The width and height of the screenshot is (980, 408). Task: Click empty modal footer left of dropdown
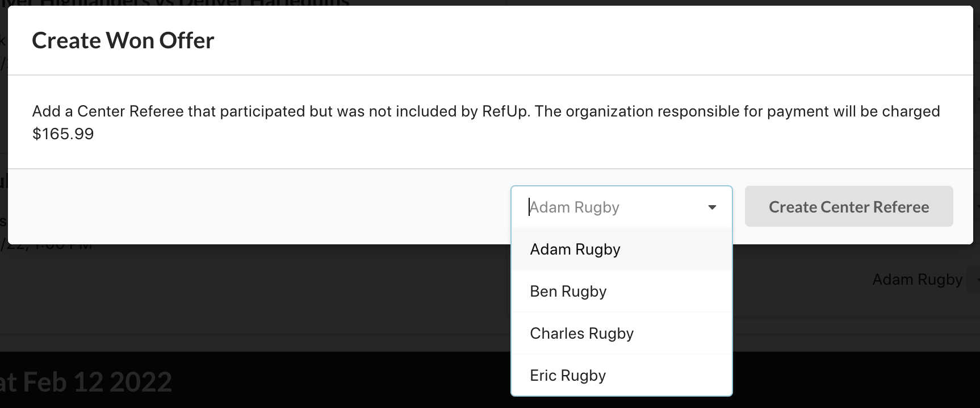256,206
